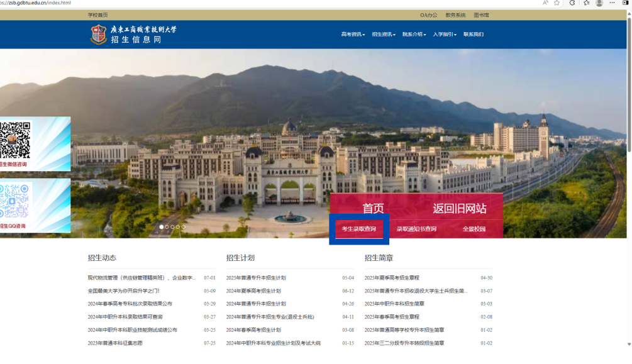Screen dimensions: 632x364
Task: Click the browser profile avatar
Action: pyautogui.click(x=599, y=3)
